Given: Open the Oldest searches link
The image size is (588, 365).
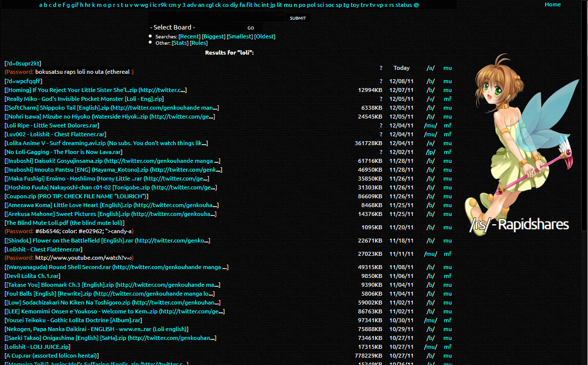Looking at the screenshot, I should 265,36.
